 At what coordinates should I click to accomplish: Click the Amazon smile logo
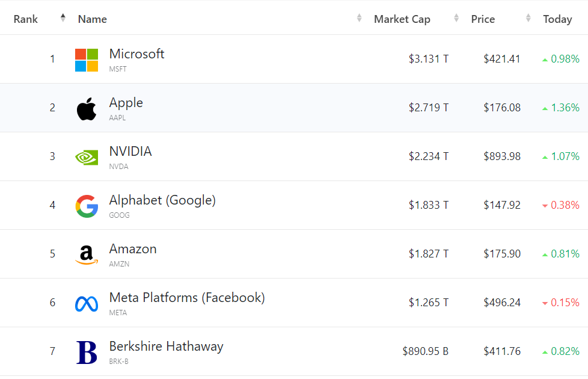tap(87, 255)
